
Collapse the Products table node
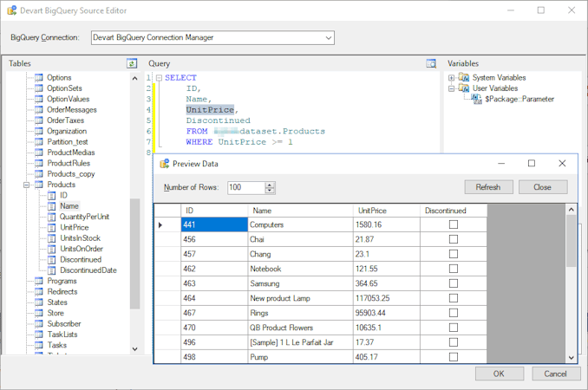click(x=27, y=185)
